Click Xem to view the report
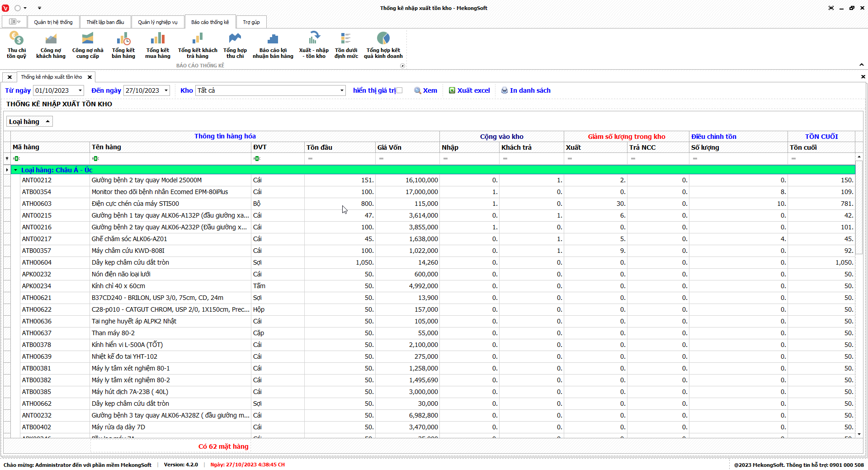This screenshot has height=470, width=868. point(425,90)
